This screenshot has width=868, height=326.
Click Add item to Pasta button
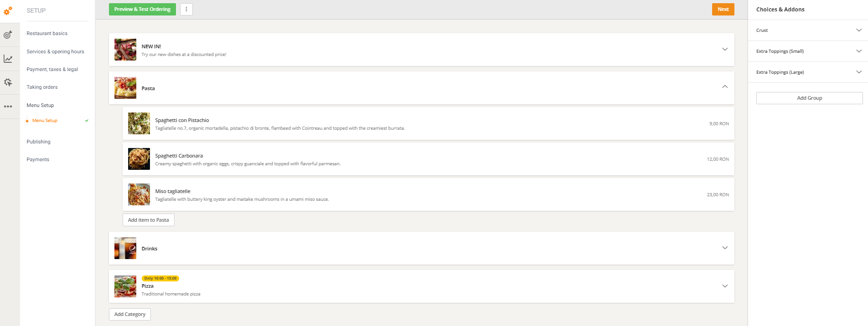click(x=149, y=220)
